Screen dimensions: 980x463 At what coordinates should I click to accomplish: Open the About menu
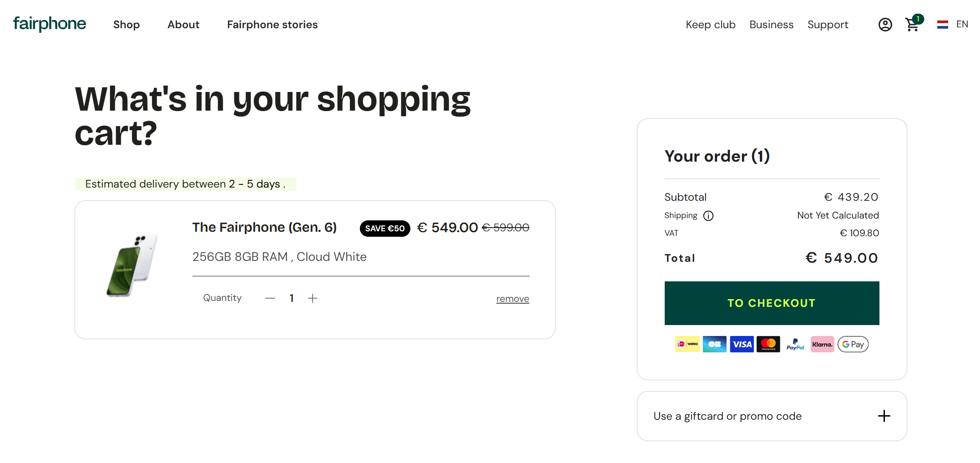click(x=183, y=25)
